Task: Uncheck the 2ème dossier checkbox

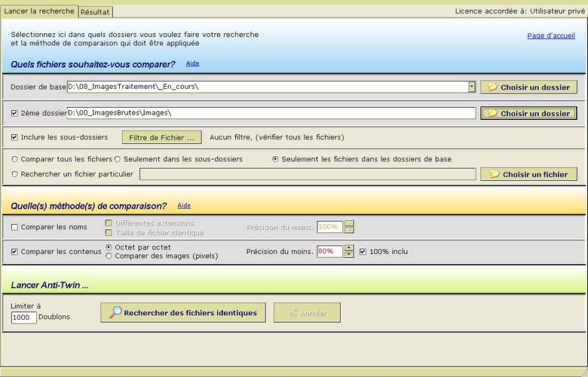Action: [15, 113]
